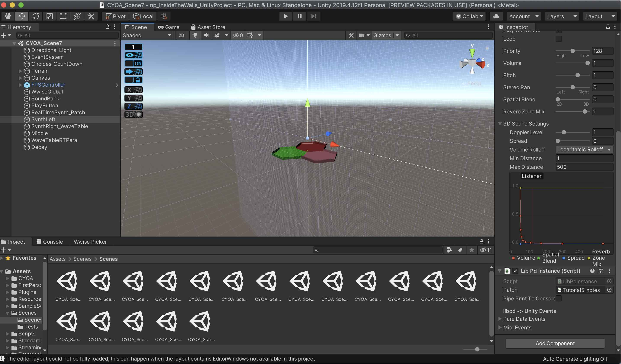Viewport: 621px width, 364px height.
Task: Toggle Pivot handle position
Action: [x=116, y=16]
